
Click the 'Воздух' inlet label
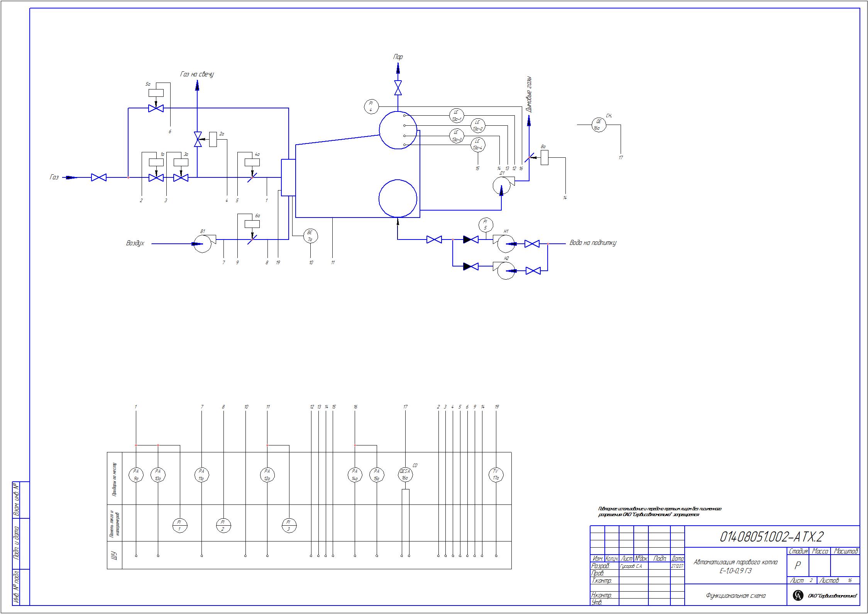click(135, 243)
